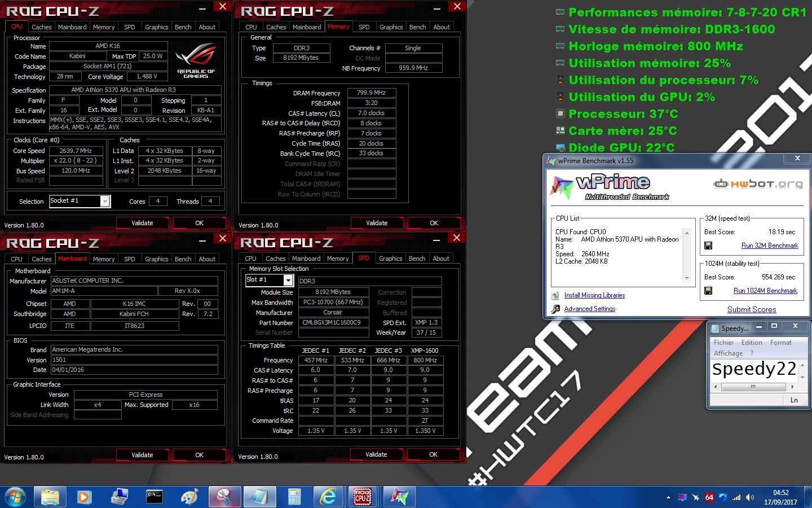Switch to Notepad via taskbar icon
Image resolution: width=812 pixels, height=508 pixels.
click(259, 497)
